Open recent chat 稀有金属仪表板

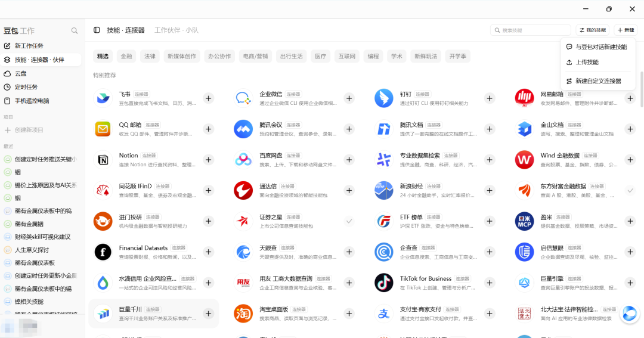pyautogui.click(x=41, y=263)
